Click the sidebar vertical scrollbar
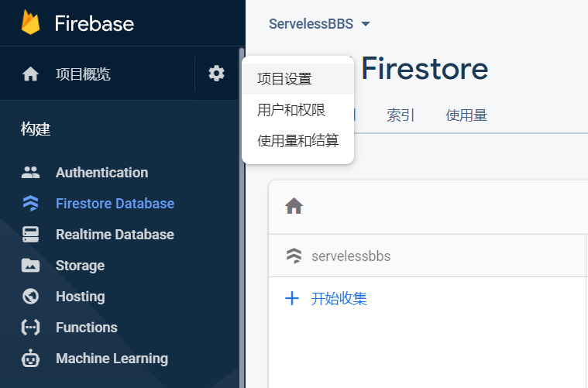 click(x=242, y=218)
